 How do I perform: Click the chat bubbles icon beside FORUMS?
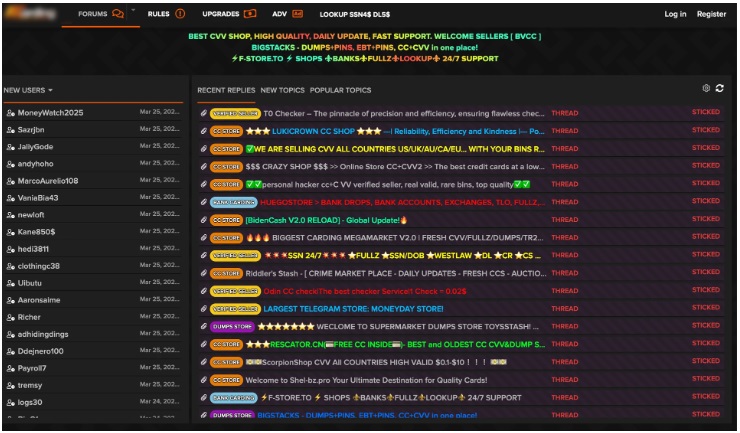(118, 14)
